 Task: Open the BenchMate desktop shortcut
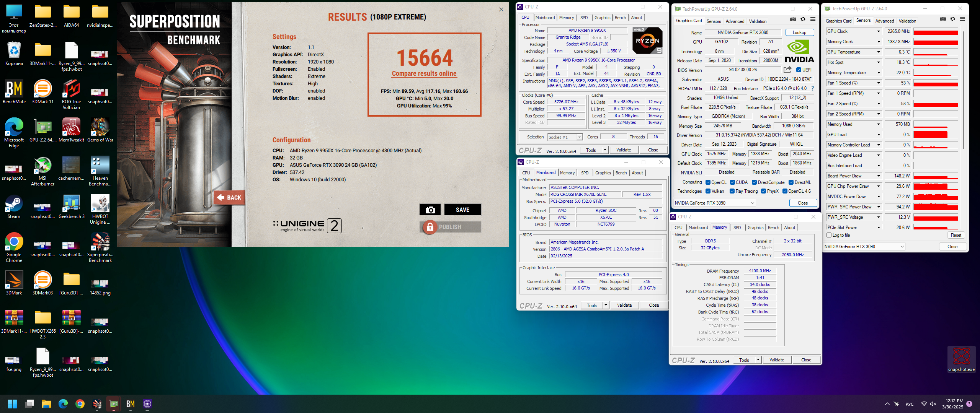(14, 92)
